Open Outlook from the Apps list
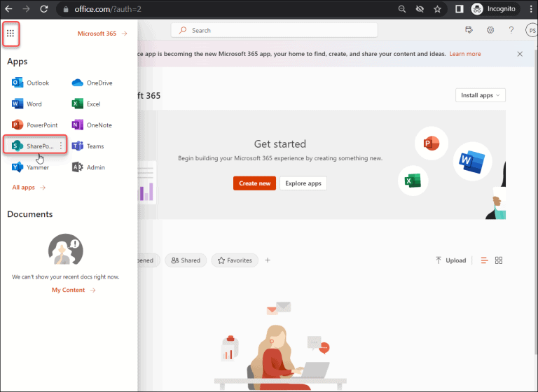Screen dimensions: 538x392 click(31, 83)
